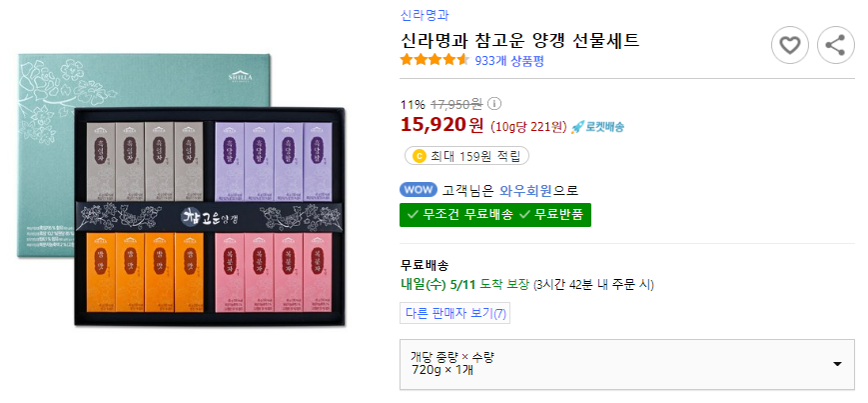
Task: Click the 내일(수) 5/11 도착 보장 text
Action: pos(465,285)
